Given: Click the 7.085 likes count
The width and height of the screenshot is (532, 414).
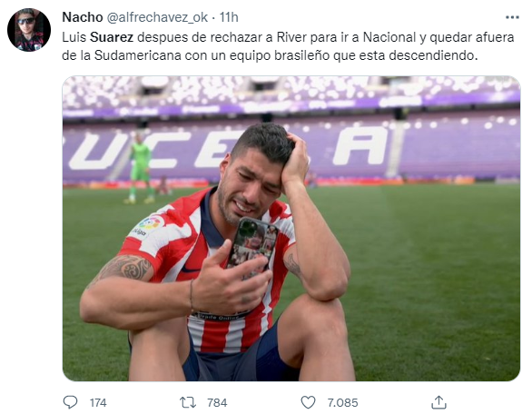Looking at the screenshot, I should (x=342, y=403).
